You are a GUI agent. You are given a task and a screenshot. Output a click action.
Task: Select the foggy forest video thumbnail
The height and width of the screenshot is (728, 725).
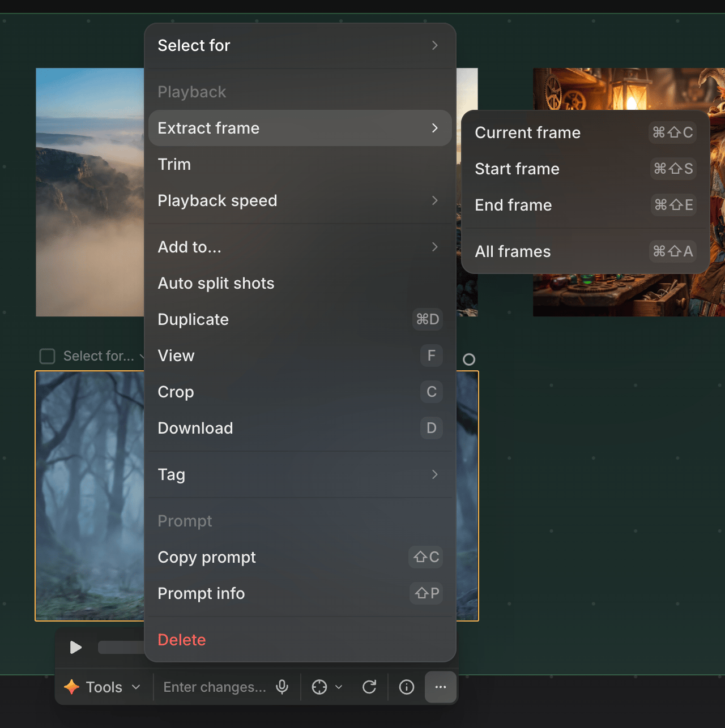pos(90,496)
